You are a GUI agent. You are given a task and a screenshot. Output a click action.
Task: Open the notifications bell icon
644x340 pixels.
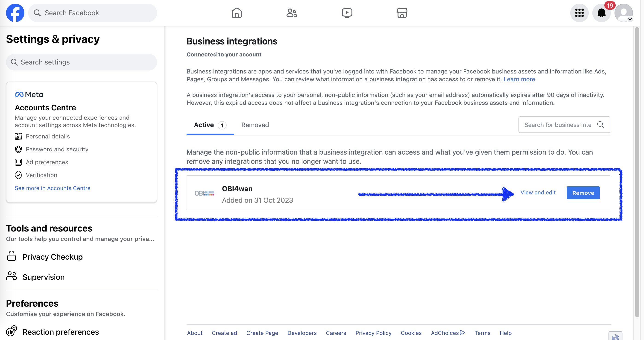coord(601,13)
